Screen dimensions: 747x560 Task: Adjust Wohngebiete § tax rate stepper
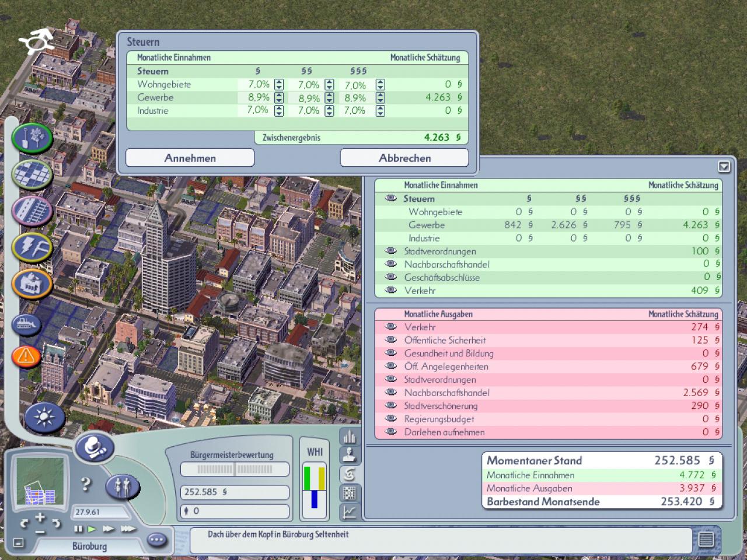(279, 85)
